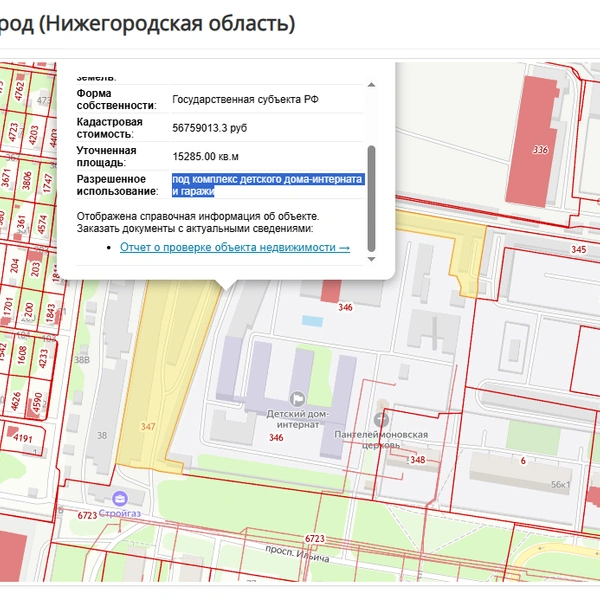
Task: Click popup scrollbar down arrow
Action: pos(371,259)
